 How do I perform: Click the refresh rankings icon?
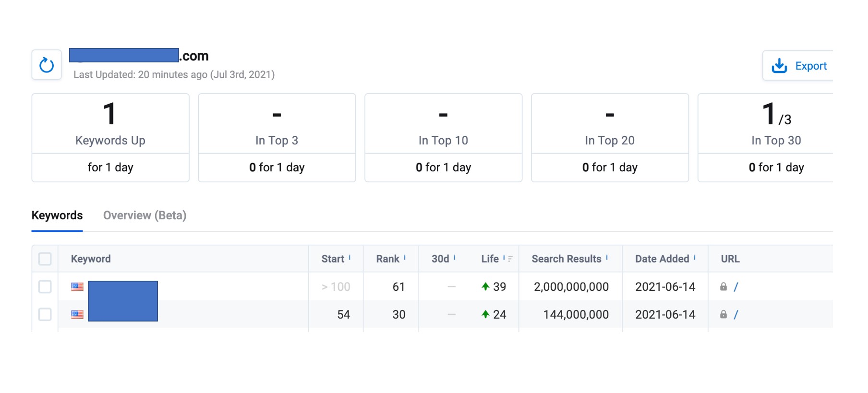click(x=47, y=65)
